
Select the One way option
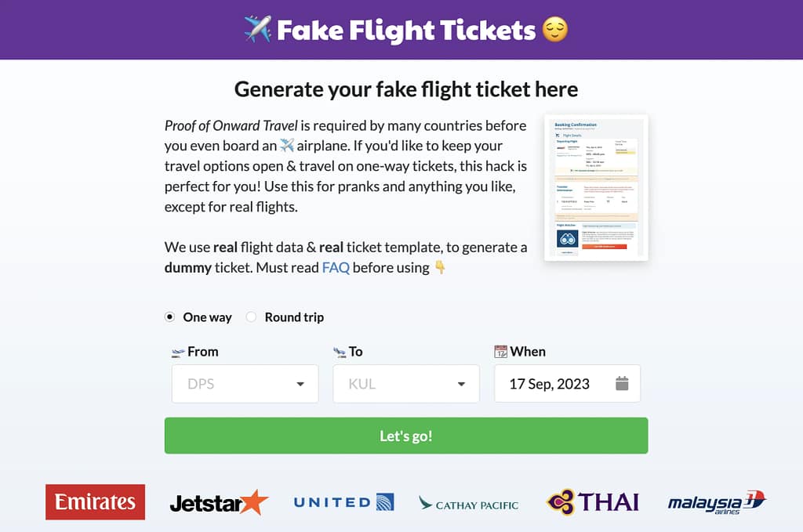pyautogui.click(x=169, y=317)
